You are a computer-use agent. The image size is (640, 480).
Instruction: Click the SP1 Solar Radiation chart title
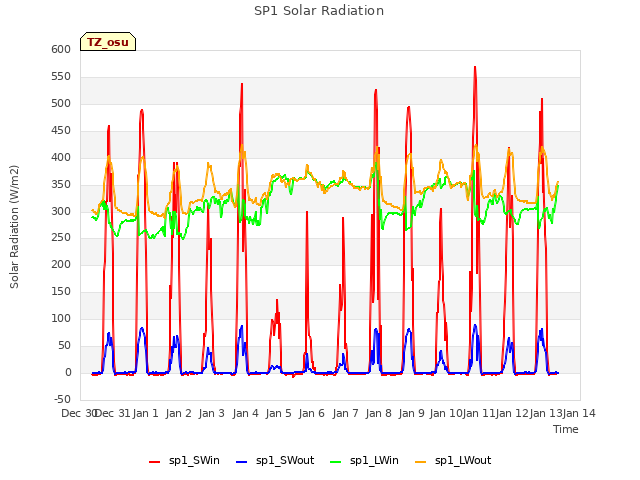[x=319, y=11]
